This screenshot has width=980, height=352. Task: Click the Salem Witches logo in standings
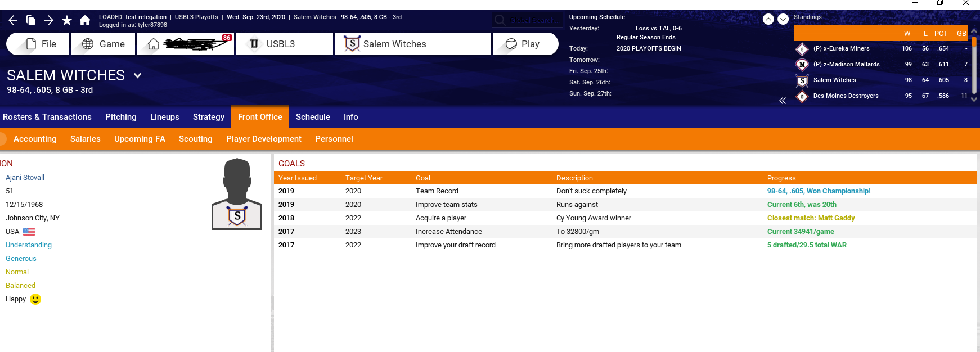pyautogui.click(x=802, y=81)
